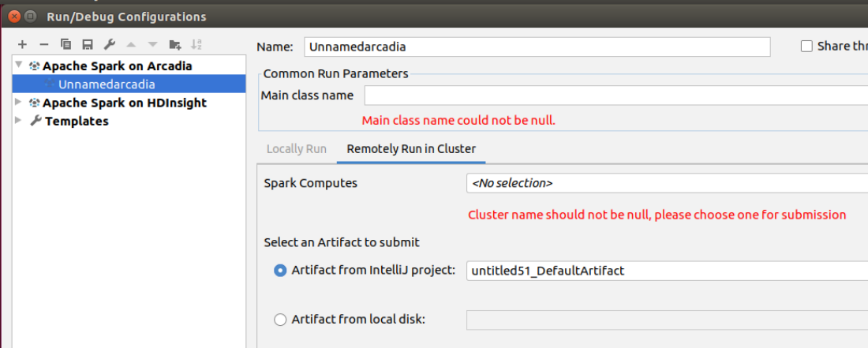Move configuration up with arrow icon
This screenshot has width=868, height=348.
coord(131,44)
